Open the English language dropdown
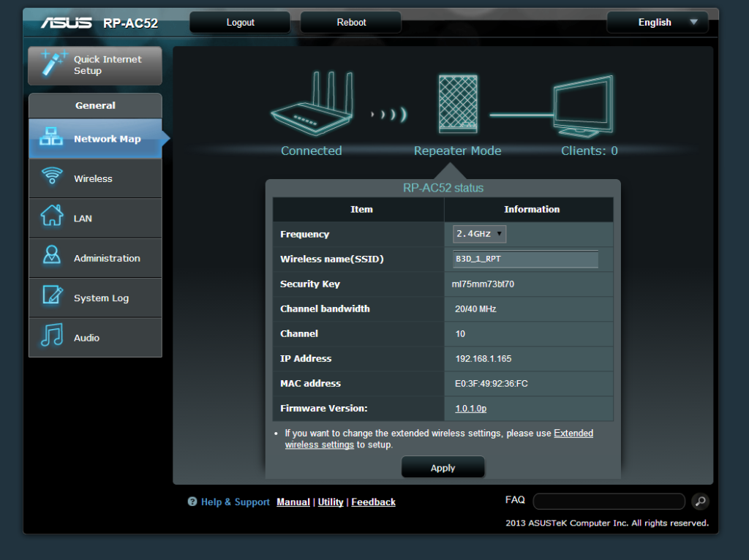This screenshot has width=749, height=560. coord(656,22)
